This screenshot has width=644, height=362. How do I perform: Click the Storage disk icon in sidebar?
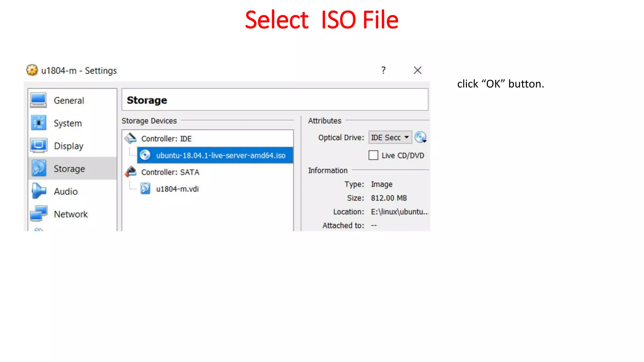[x=39, y=168]
